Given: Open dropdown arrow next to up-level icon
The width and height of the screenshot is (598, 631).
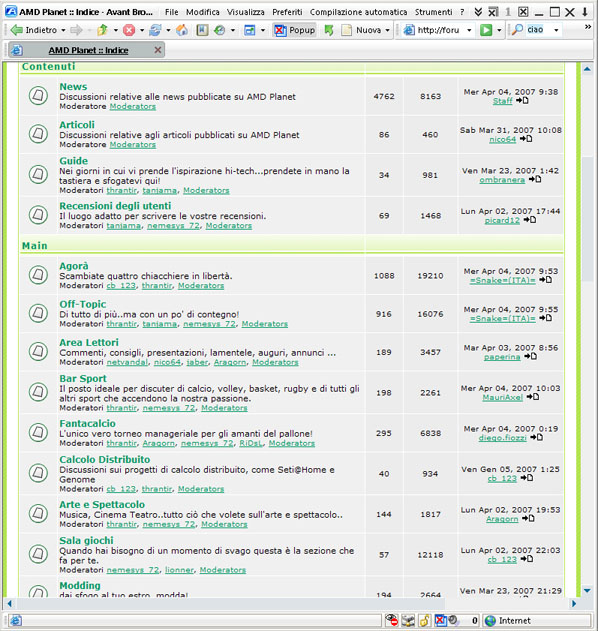Looking at the screenshot, I should [x=115, y=30].
